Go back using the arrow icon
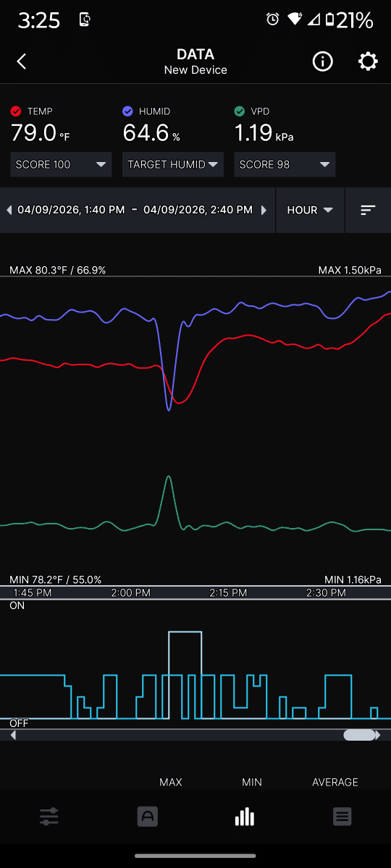The image size is (391, 868). click(x=22, y=61)
